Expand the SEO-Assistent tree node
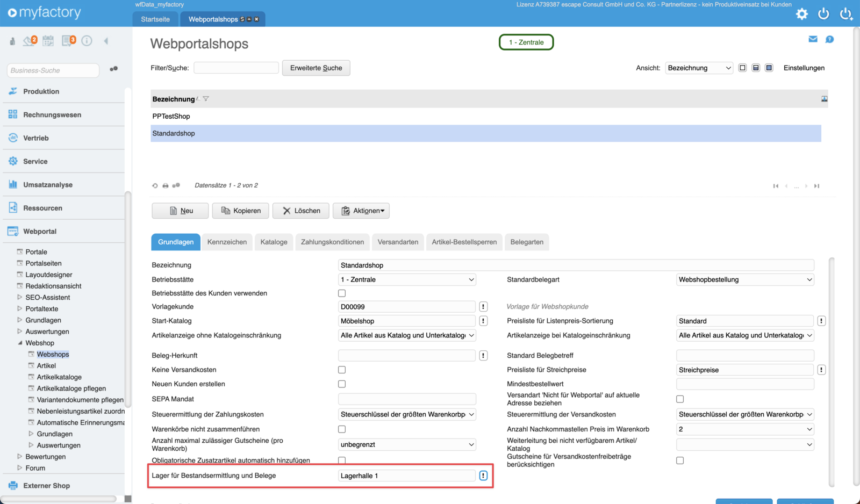Viewport: 860px width, 504px height. pos(20,297)
